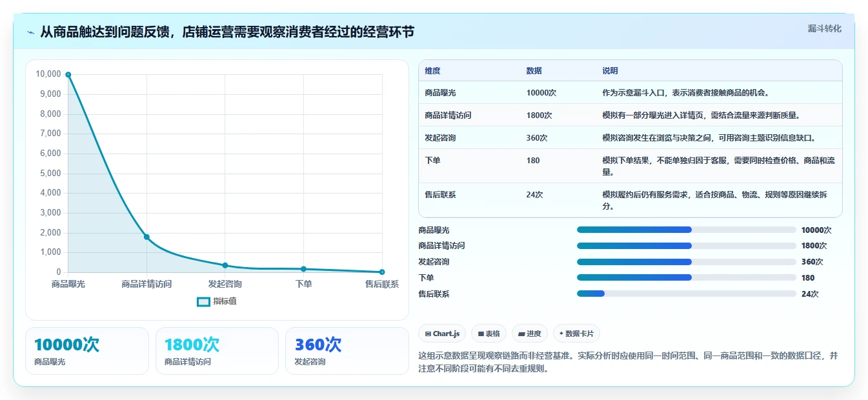
Task: Click the 商品详情访问 x-axis label
Action: click(146, 285)
